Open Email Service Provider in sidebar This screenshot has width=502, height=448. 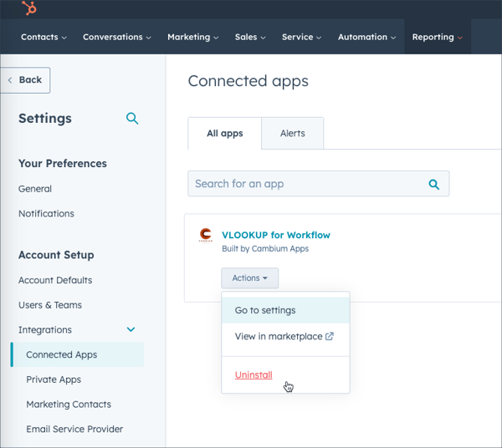click(74, 429)
